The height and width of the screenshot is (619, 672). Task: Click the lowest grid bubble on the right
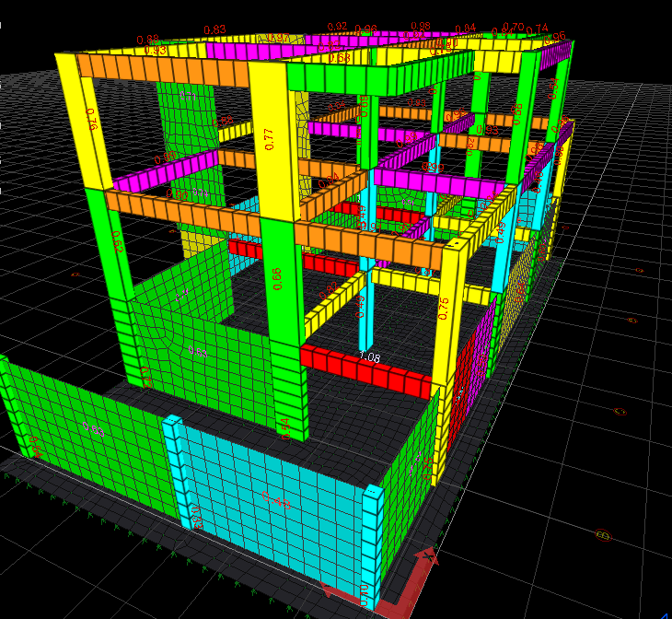click(x=603, y=534)
